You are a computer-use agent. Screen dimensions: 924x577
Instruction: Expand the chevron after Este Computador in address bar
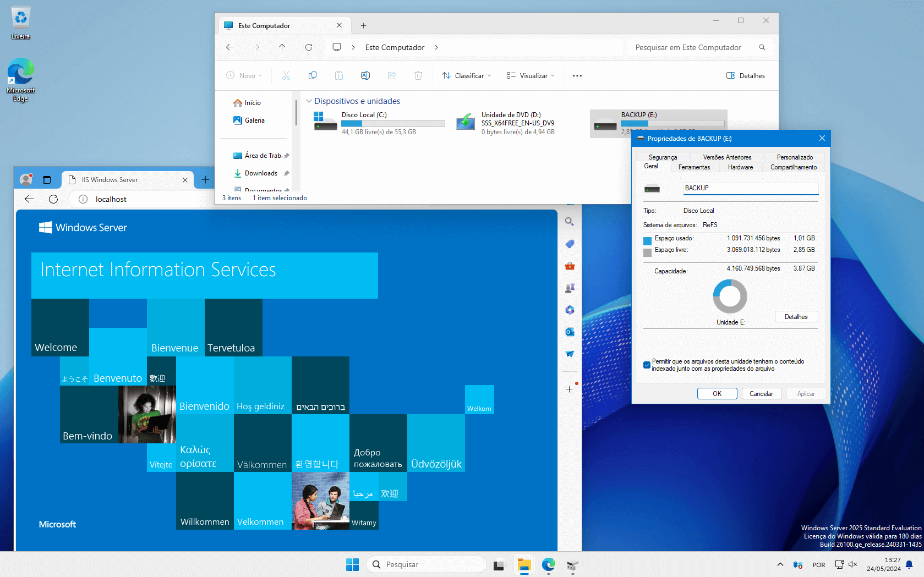click(436, 47)
